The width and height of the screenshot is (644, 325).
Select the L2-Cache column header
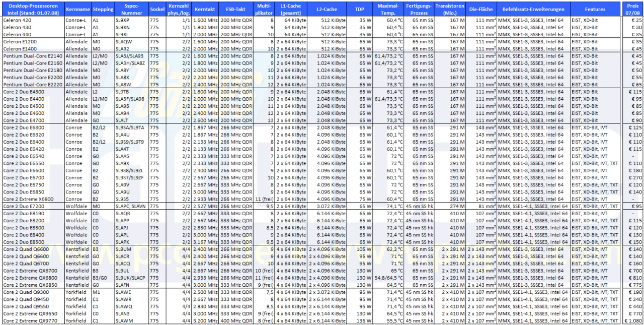coord(327,10)
